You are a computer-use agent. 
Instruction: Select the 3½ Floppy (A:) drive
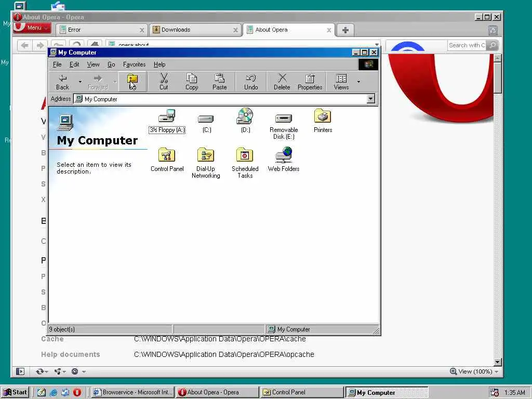[167, 122]
